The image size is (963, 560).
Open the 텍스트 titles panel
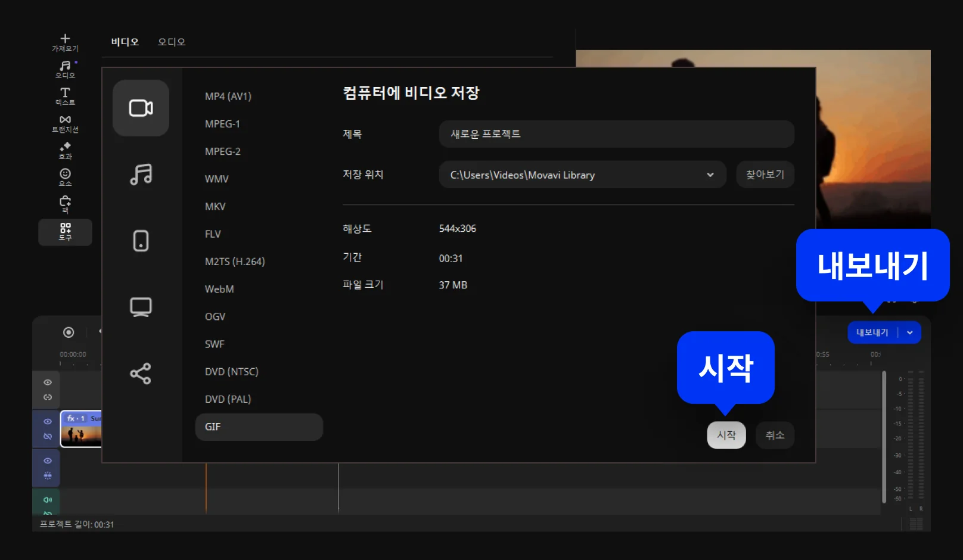click(x=65, y=97)
